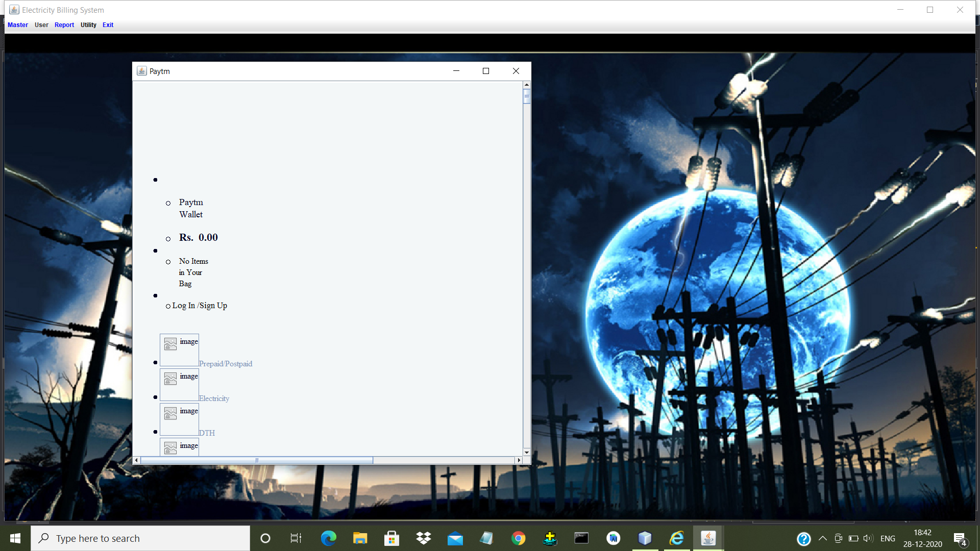Open Microsoft Edge from taskbar
The image size is (980, 551).
pos(328,538)
